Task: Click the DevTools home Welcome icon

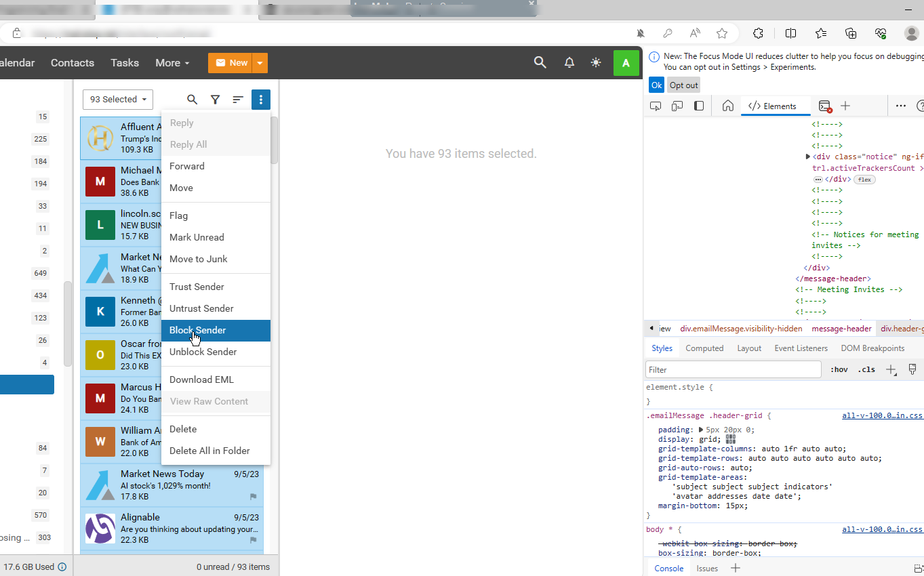Action: coord(727,106)
